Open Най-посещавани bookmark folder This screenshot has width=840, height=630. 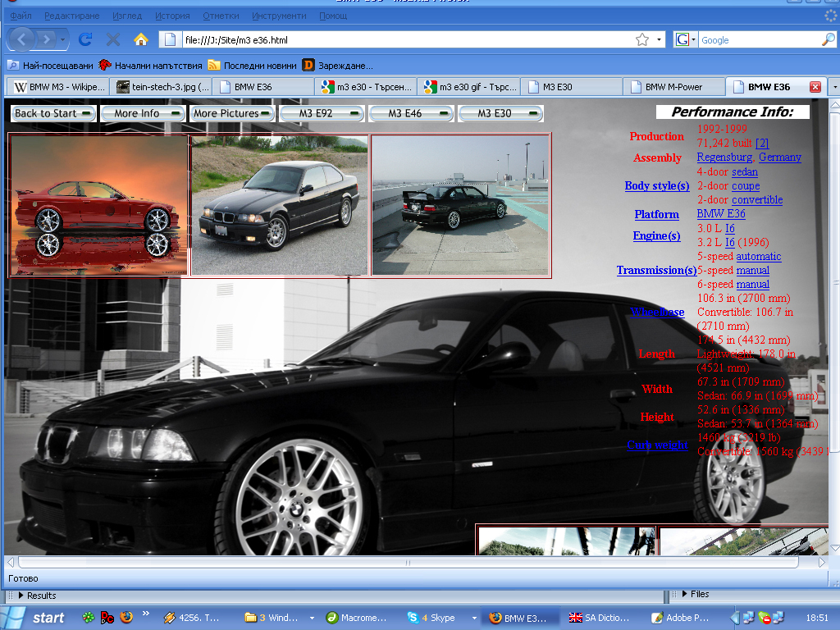(51, 66)
